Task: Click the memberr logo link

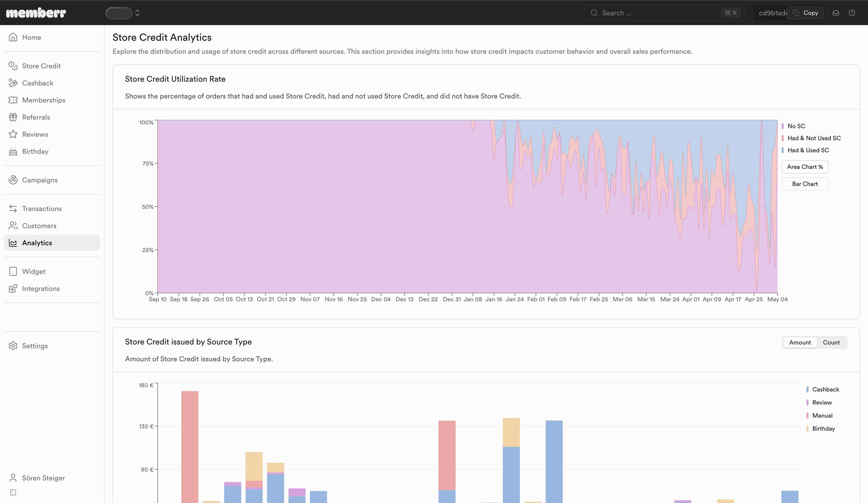Action: 36,13
